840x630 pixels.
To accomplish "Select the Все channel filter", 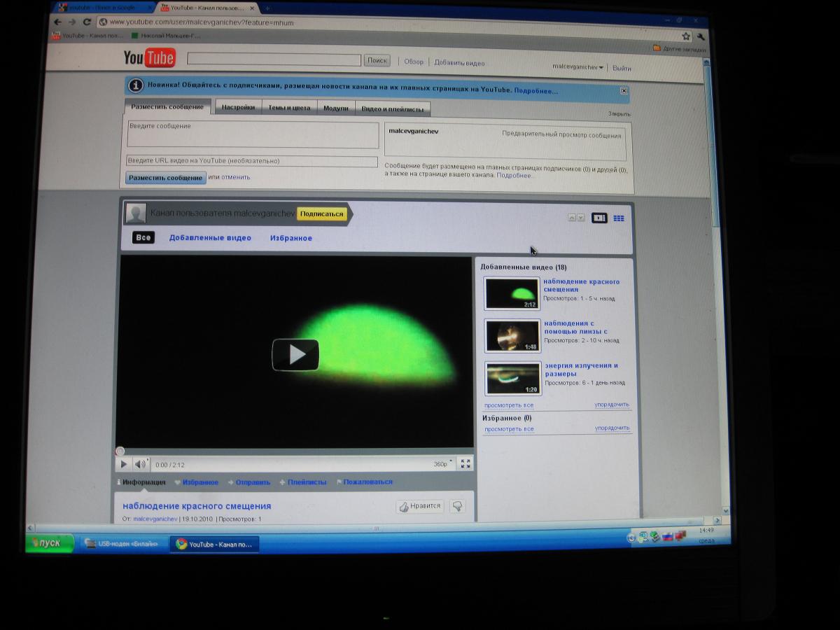I will click(143, 237).
